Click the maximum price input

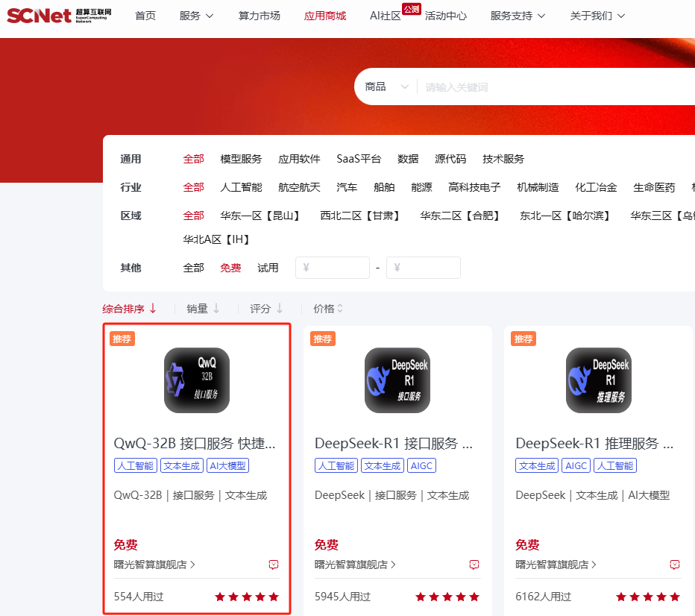(424, 268)
